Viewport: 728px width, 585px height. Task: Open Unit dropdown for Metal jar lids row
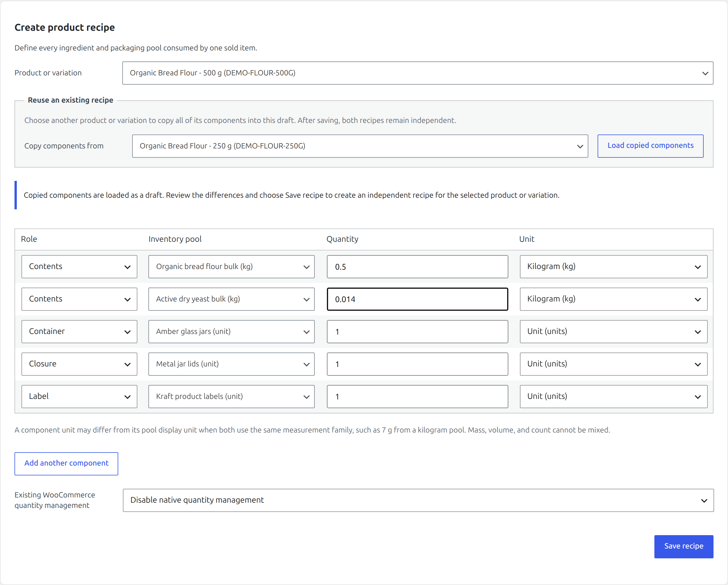[x=614, y=364]
